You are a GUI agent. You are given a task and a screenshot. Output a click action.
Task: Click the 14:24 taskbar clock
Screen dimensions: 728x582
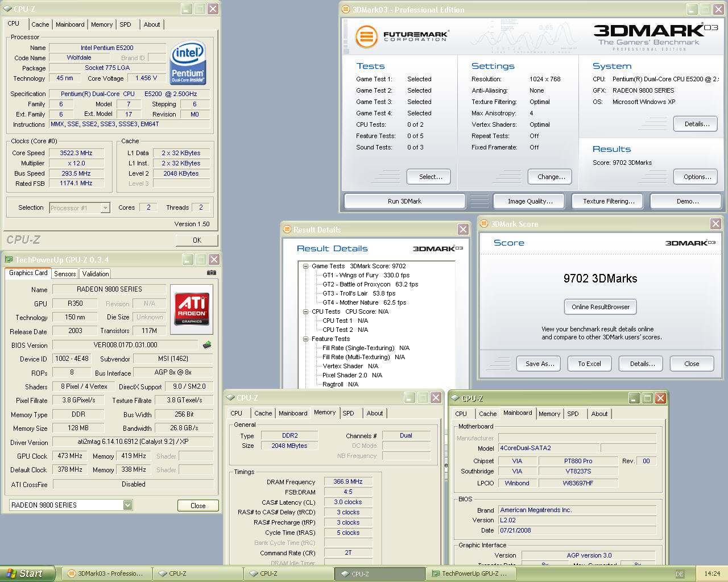point(712,573)
